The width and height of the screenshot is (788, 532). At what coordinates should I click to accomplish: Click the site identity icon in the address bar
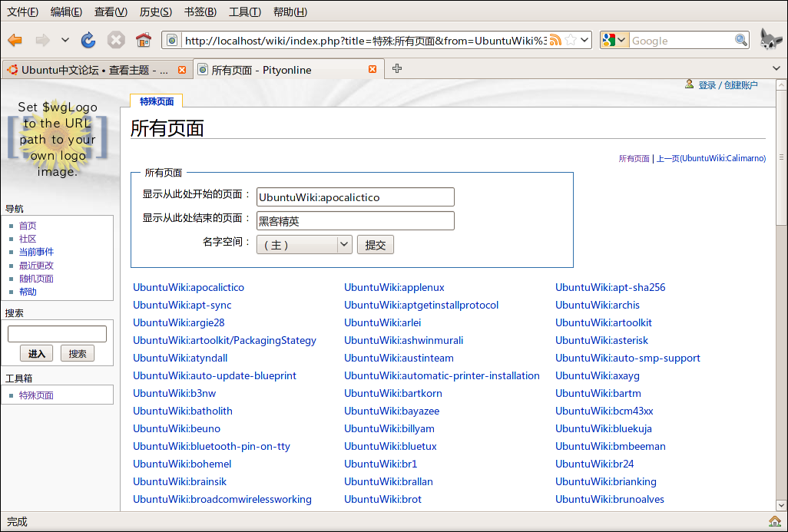(172, 40)
